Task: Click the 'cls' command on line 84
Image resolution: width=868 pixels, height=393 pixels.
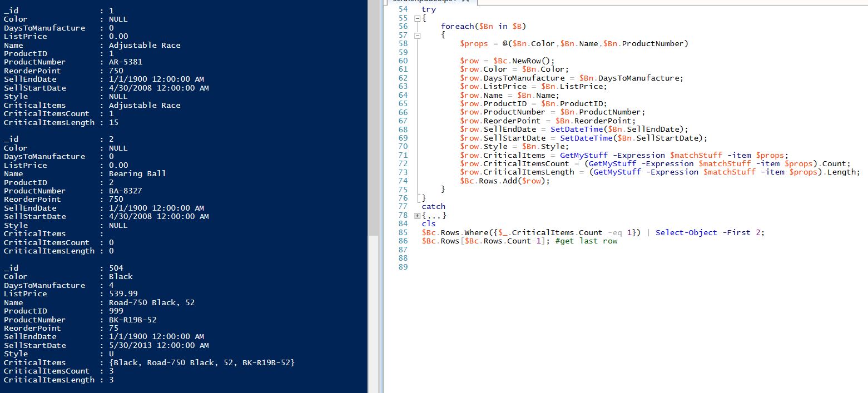Action: 429,223
